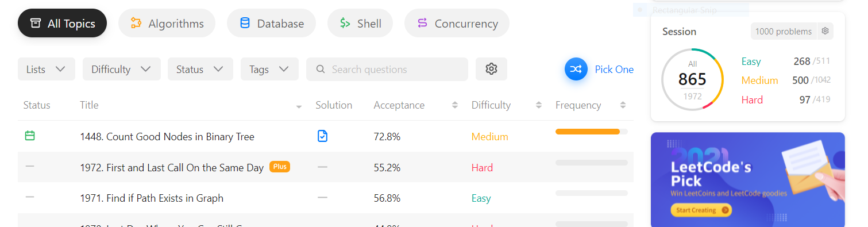Viewport: 868px width, 227px height.
Task: Open Count Good Nodes in Binary Tree
Action: pyautogui.click(x=167, y=137)
